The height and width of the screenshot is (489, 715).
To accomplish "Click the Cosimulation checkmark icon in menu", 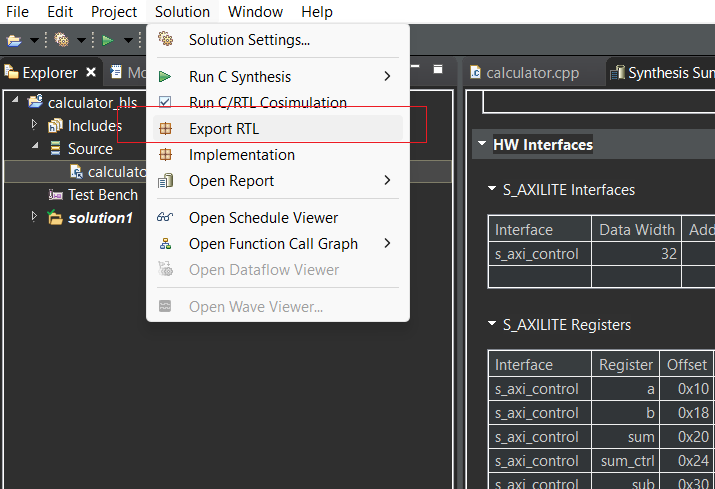I will [165, 102].
